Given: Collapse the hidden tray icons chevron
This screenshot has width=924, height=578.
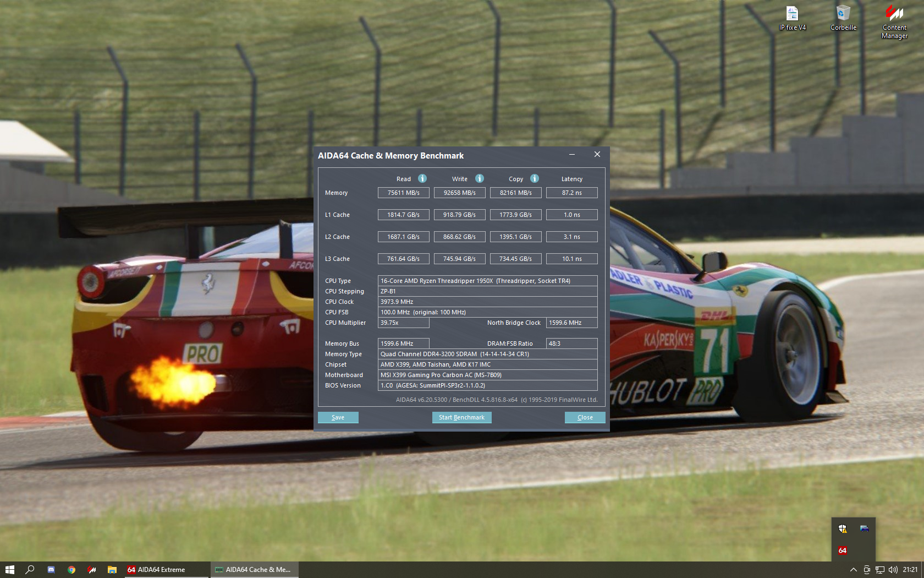Looking at the screenshot, I should pos(853,570).
